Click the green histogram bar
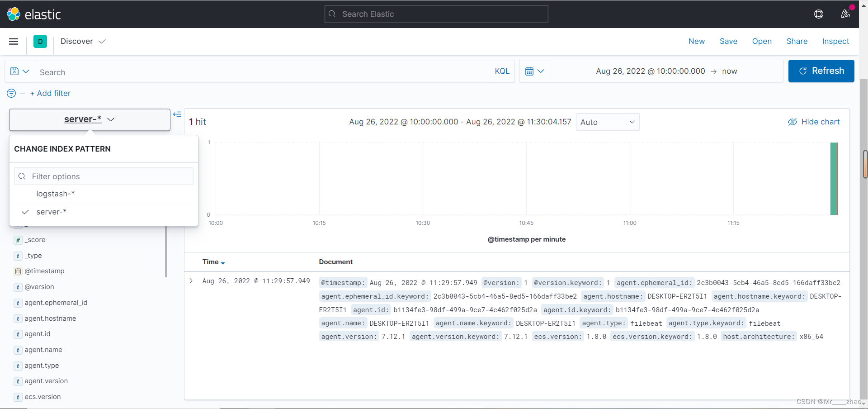The image size is (868, 409). click(834, 179)
